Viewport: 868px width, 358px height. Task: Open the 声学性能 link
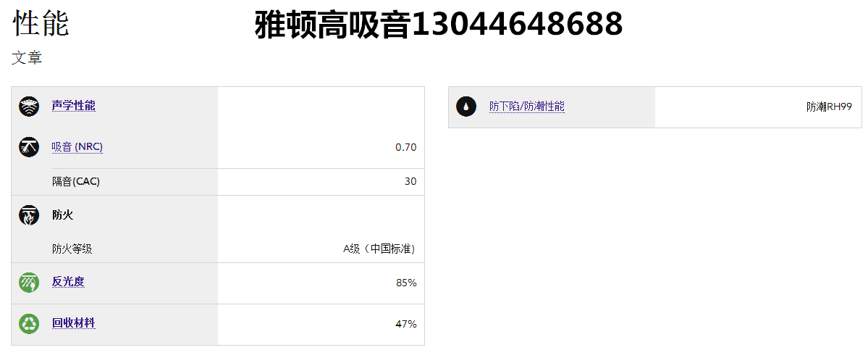pyautogui.click(x=73, y=106)
